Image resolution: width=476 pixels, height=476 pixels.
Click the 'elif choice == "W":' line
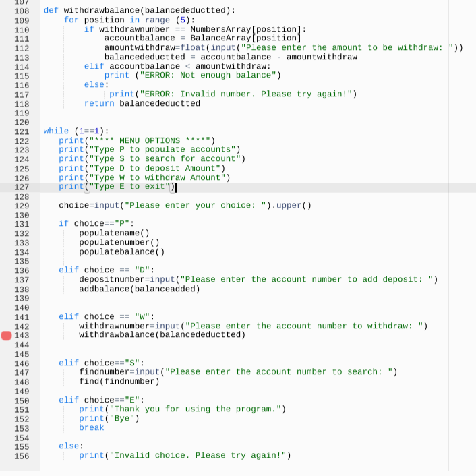point(107,316)
